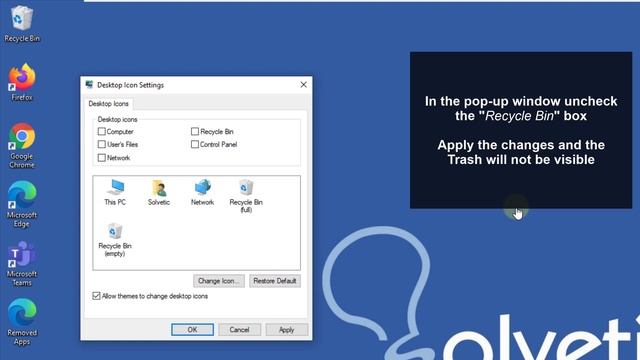Viewport: 640px width, 360px height.
Task: Select the Microsoft Edge desktop shortcut
Action: pyautogui.click(x=22, y=204)
